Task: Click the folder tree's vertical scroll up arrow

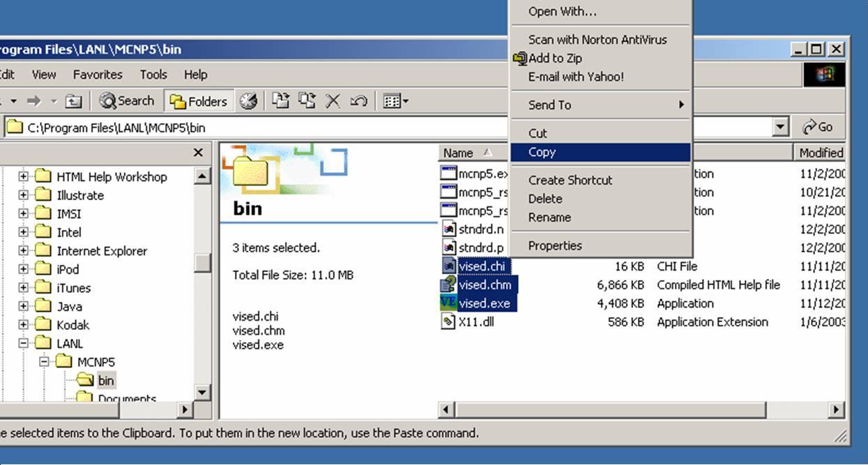Action: 202,176
